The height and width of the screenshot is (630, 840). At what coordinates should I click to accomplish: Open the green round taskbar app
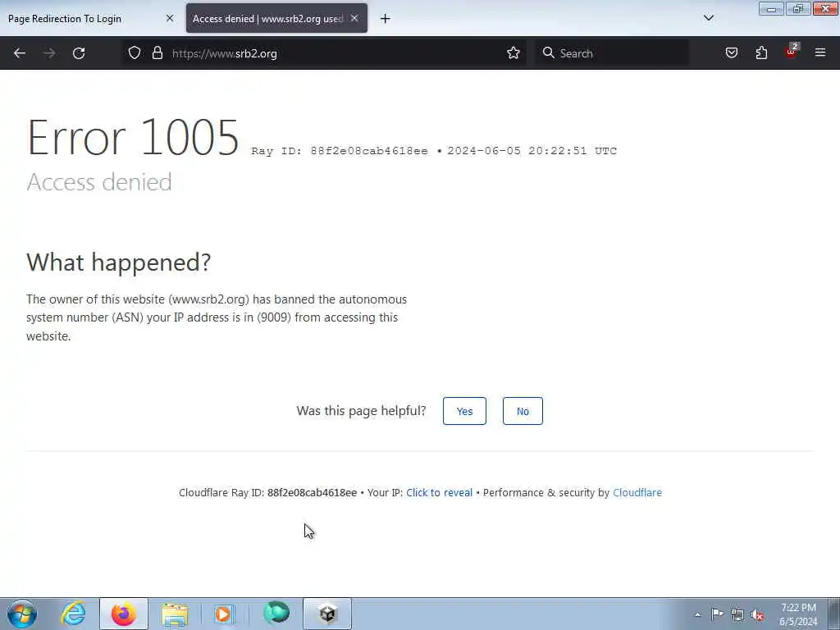276,613
